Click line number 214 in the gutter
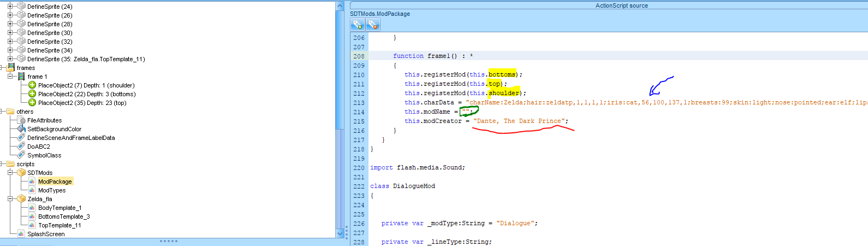Screen dimensions: 868x246 [359, 112]
